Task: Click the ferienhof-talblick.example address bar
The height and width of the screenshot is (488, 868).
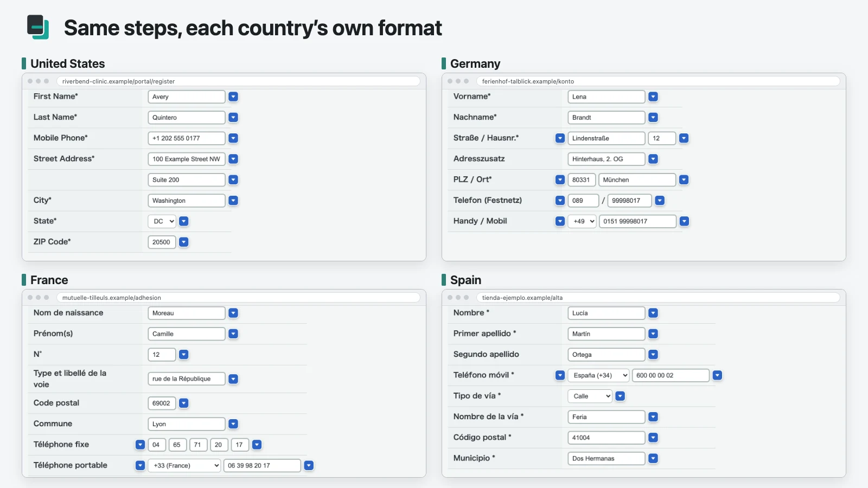Action: 658,81
